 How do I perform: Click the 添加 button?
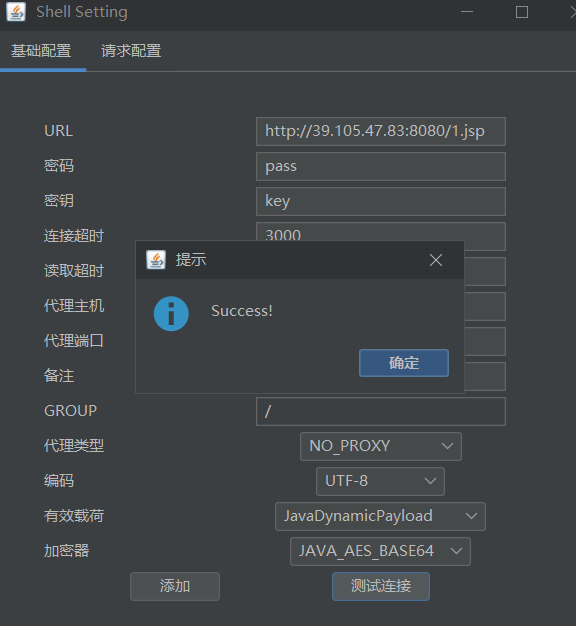(x=175, y=586)
